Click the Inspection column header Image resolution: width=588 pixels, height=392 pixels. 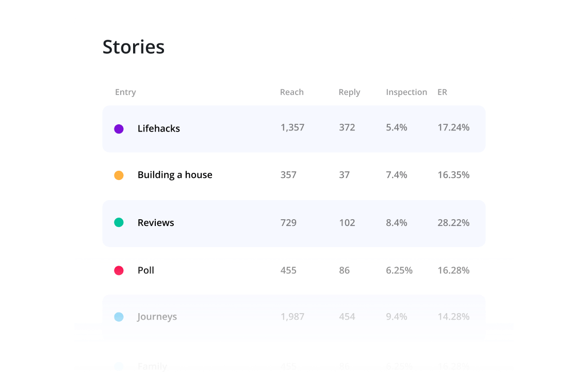click(x=406, y=92)
